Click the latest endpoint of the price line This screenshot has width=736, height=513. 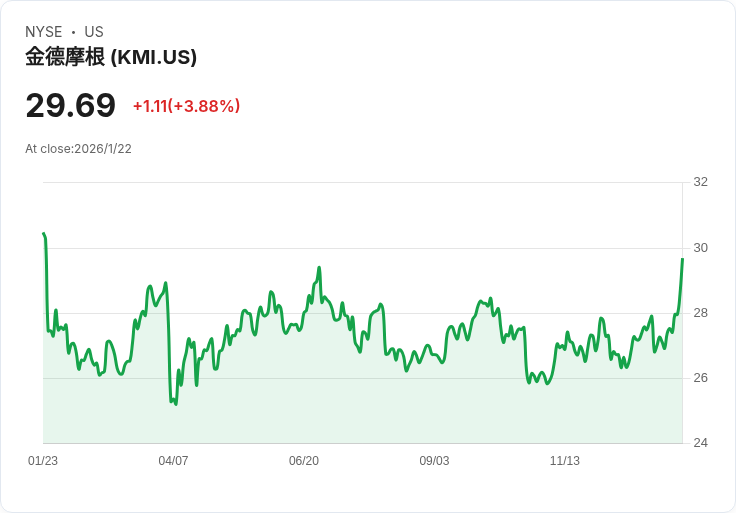(x=682, y=259)
